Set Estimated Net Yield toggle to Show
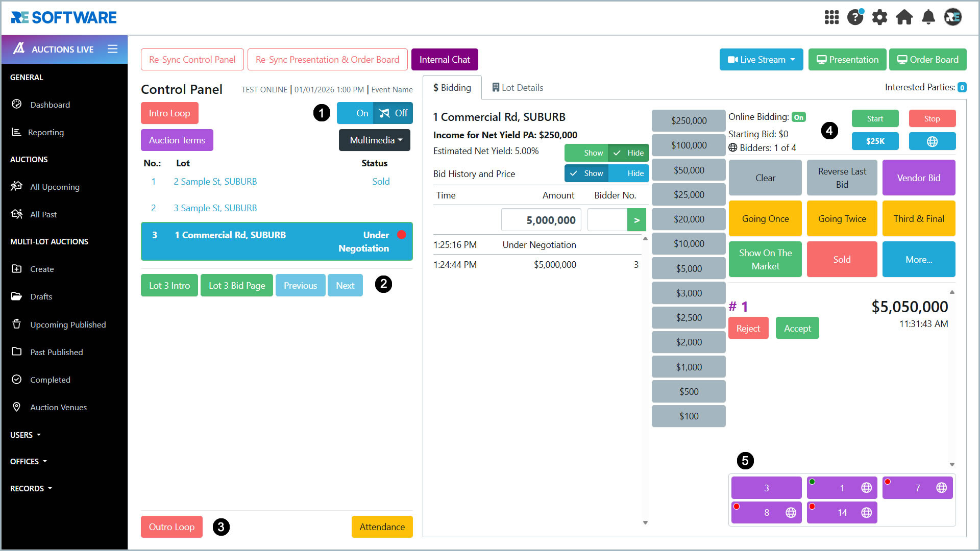980x551 pixels. pyautogui.click(x=586, y=153)
